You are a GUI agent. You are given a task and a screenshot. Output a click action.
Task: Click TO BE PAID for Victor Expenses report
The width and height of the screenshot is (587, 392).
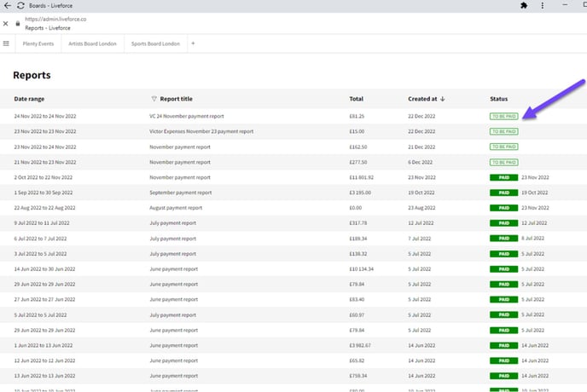pyautogui.click(x=504, y=131)
